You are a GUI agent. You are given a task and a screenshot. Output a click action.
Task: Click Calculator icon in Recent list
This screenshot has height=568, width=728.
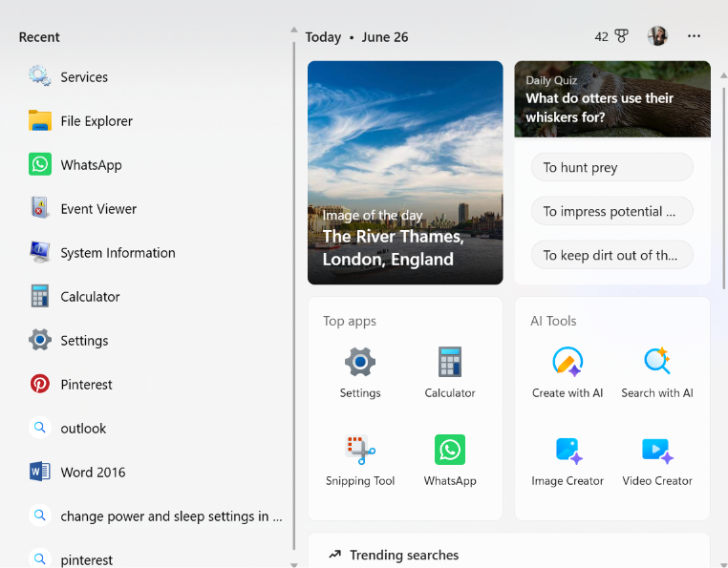(39, 296)
